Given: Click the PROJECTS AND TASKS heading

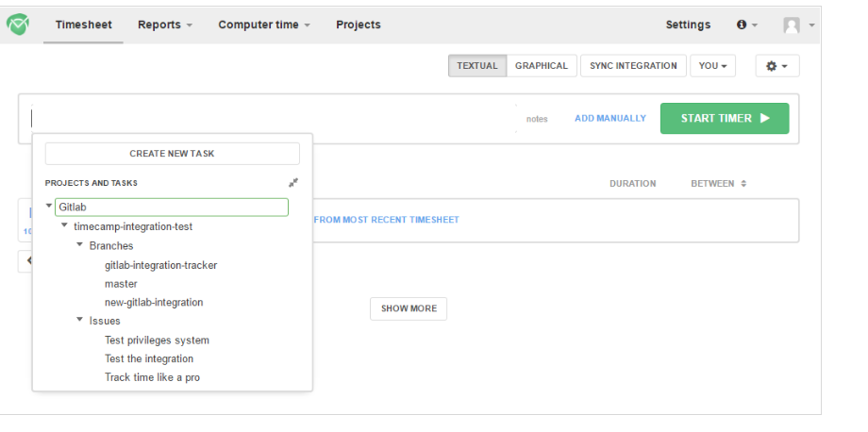Looking at the screenshot, I should [92, 183].
